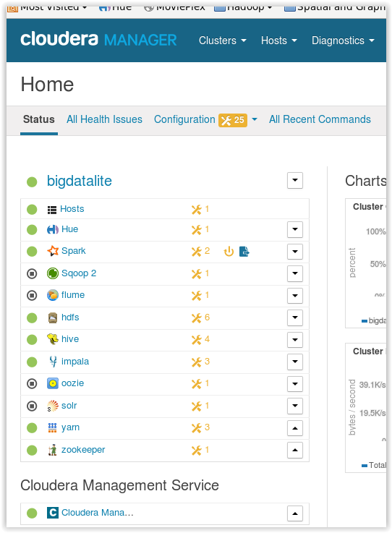
Task: Open the Diagnostics menu
Action: 343,40
